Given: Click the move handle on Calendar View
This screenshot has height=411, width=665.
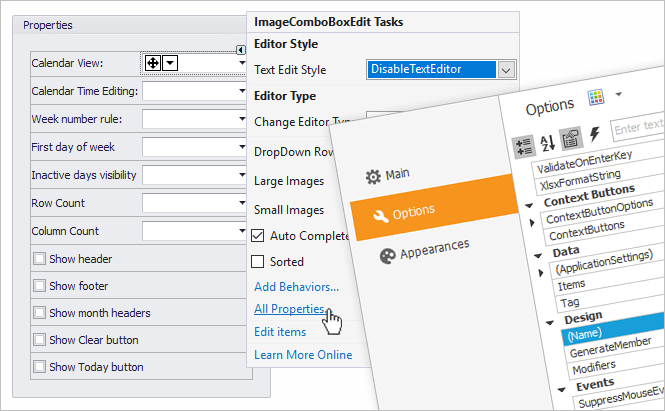Looking at the screenshot, I should click(x=153, y=63).
